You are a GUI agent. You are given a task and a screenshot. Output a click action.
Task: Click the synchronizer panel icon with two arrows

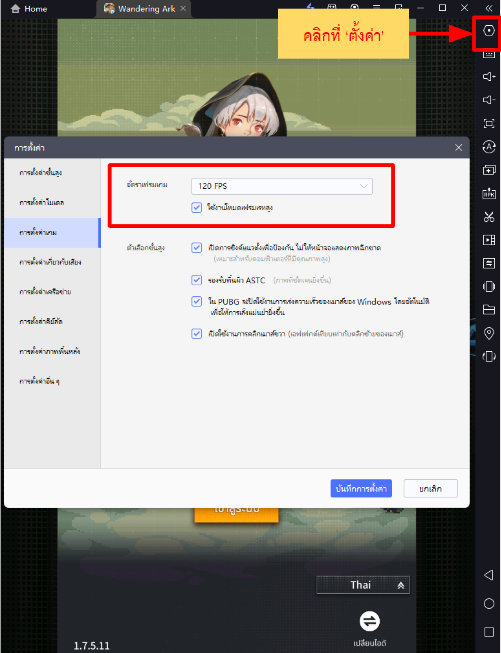489,263
